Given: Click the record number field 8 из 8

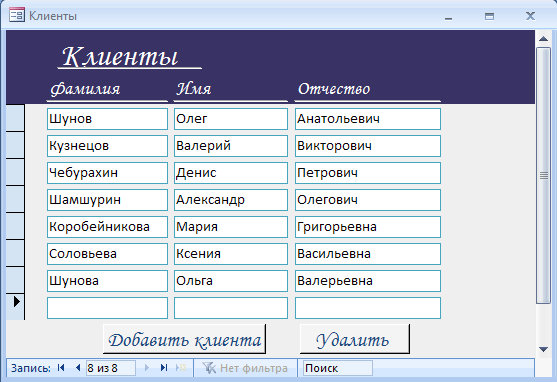Looking at the screenshot, I should pyautogui.click(x=110, y=368).
